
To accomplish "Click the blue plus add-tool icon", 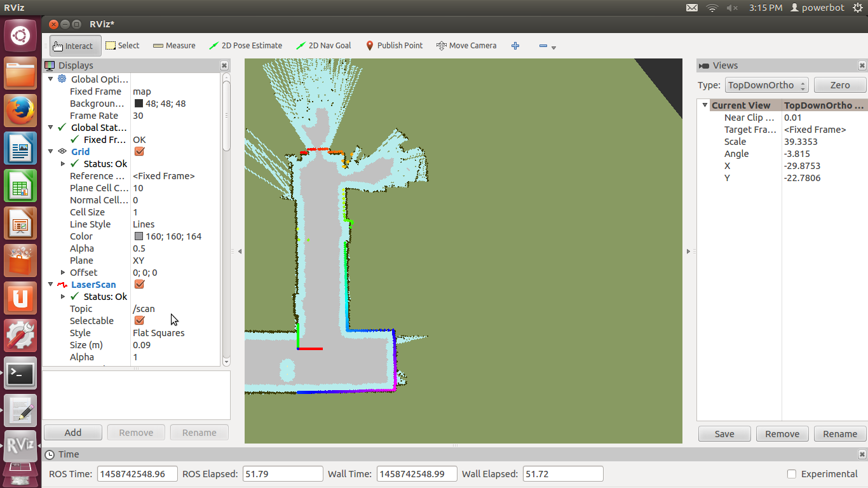I will [x=515, y=46].
